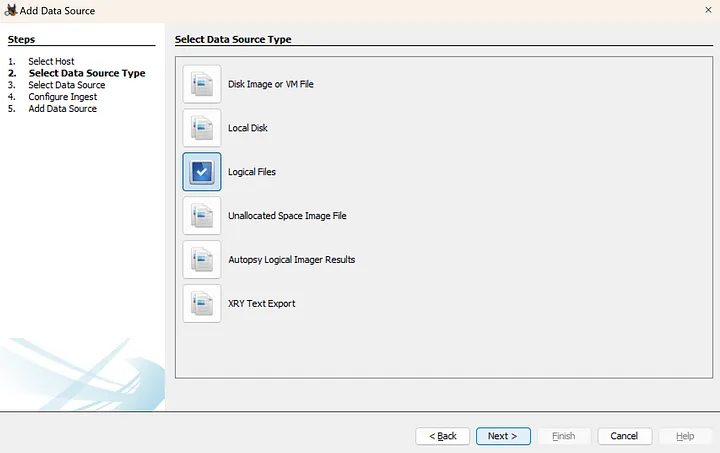Screen dimensions: 720x453
Task: Click step 3 Select Data Source
Action: coord(66,85)
